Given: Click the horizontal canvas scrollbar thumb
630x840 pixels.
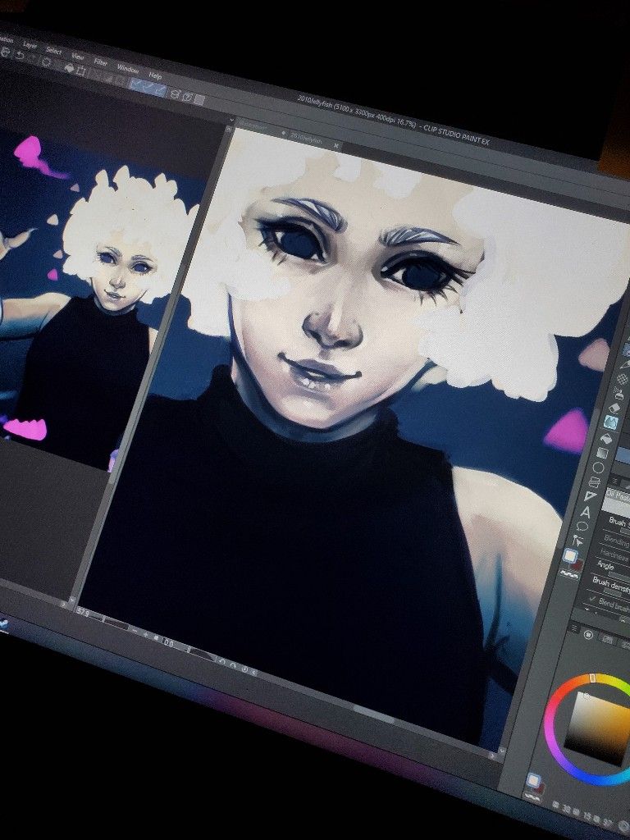Looking at the screenshot, I should [x=373, y=714].
